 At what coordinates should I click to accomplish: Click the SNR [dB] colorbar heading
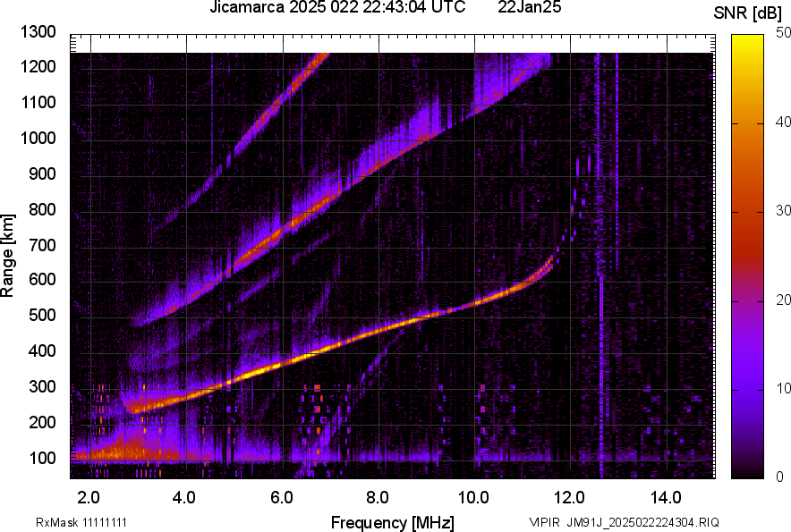(749, 13)
